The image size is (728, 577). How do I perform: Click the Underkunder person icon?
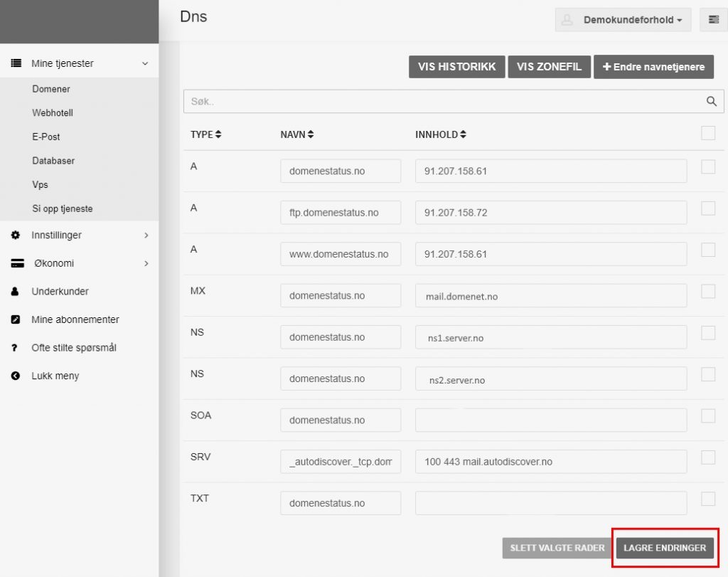[x=15, y=291]
